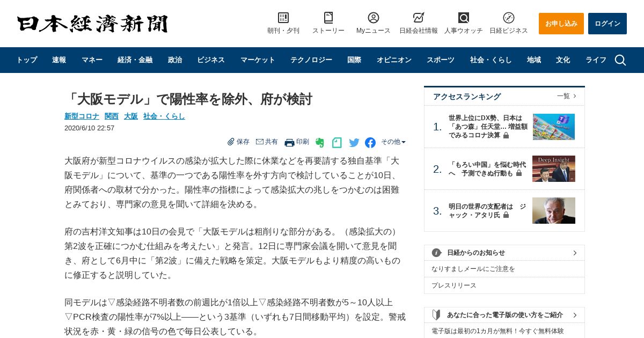Clip article to Evernote elephant icon
Viewport: 644px width, 338px height.
(320, 143)
